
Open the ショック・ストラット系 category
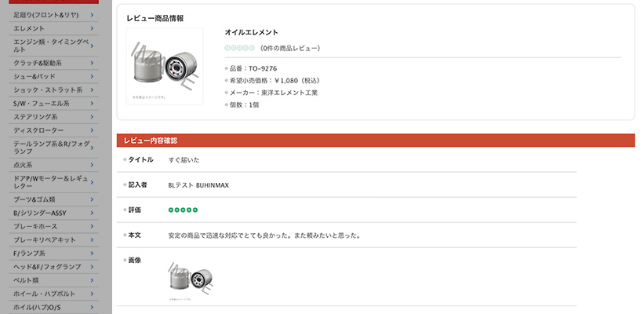coord(54,90)
